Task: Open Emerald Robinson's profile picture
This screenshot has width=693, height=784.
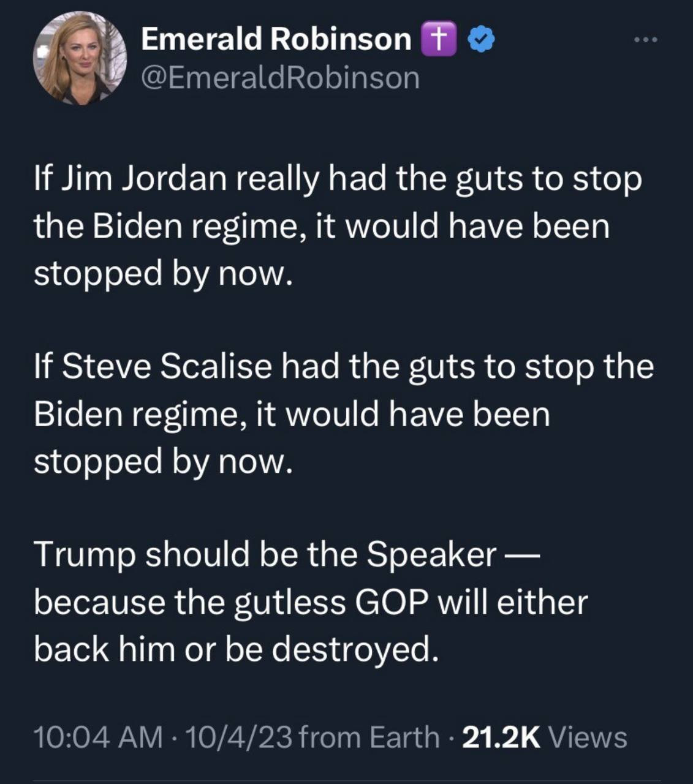Action: coord(79,58)
